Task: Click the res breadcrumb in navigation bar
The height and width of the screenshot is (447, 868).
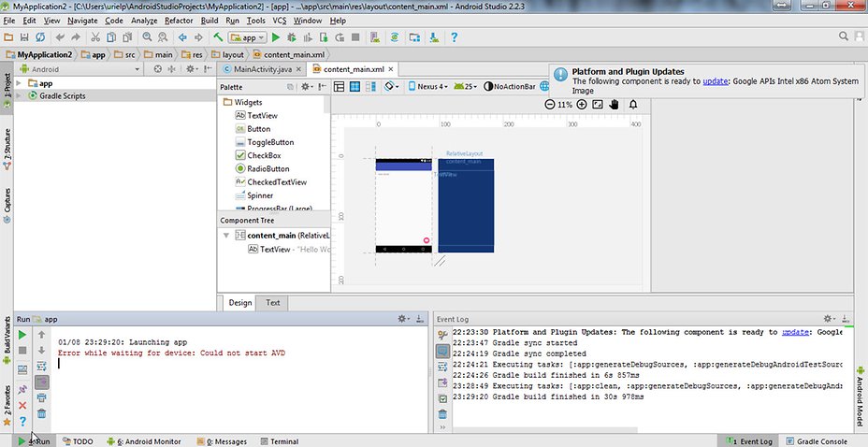Action: [x=194, y=55]
